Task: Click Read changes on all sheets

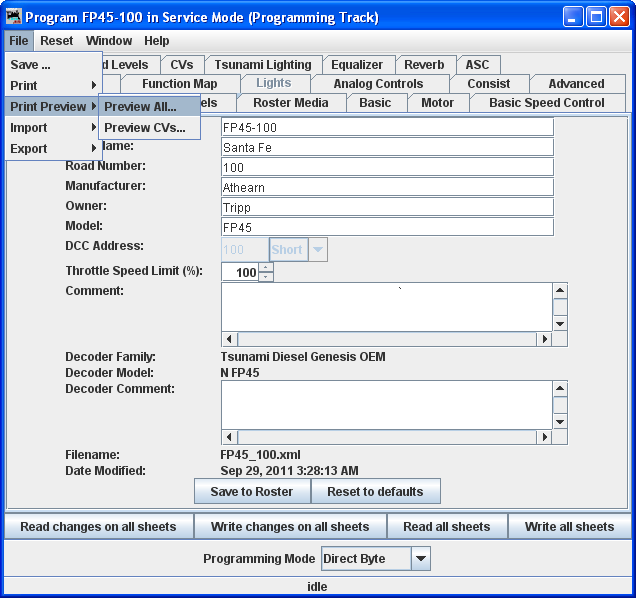Action: (x=98, y=527)
